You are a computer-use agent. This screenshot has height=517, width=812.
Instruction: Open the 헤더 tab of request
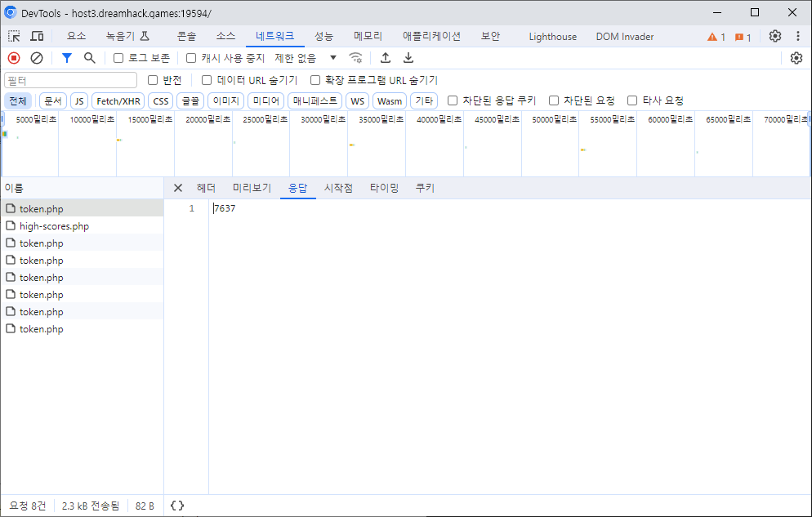206,188
